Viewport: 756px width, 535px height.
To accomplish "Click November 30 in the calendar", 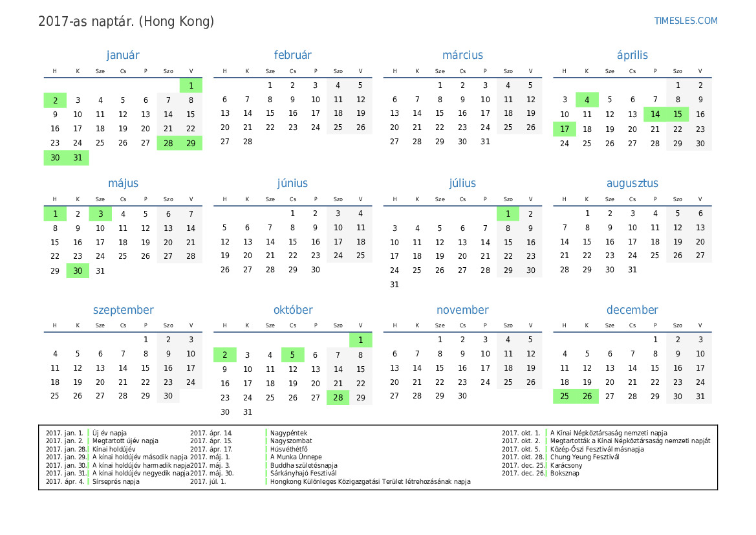I will (462, 395).
